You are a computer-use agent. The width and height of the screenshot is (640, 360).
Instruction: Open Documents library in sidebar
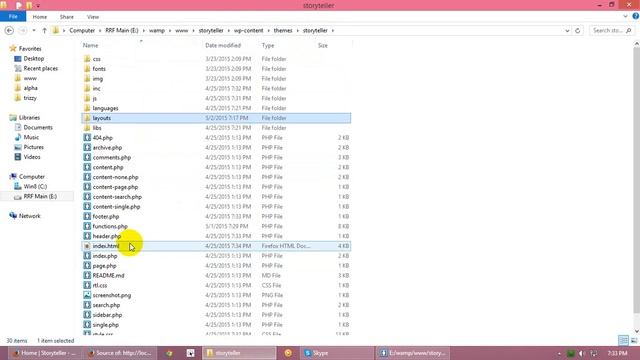(38, 127)
